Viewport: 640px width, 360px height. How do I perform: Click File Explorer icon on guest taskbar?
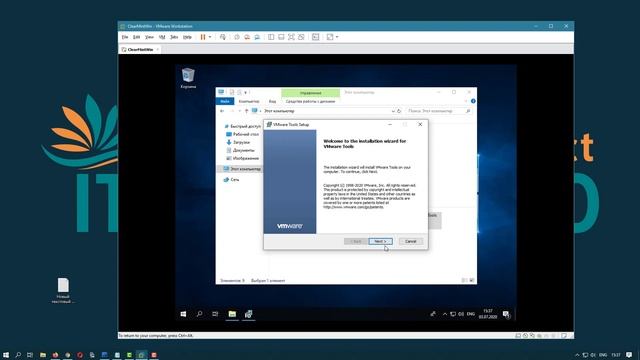[232, 314]
